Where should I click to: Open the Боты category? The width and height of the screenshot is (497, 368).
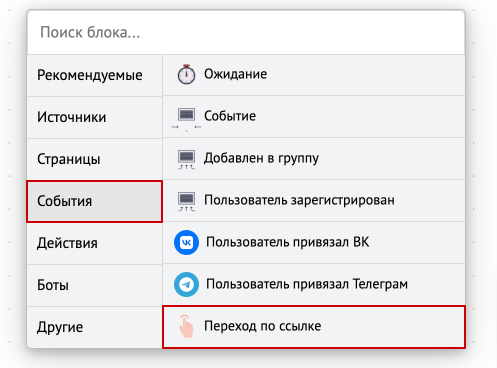coord(95,285)
